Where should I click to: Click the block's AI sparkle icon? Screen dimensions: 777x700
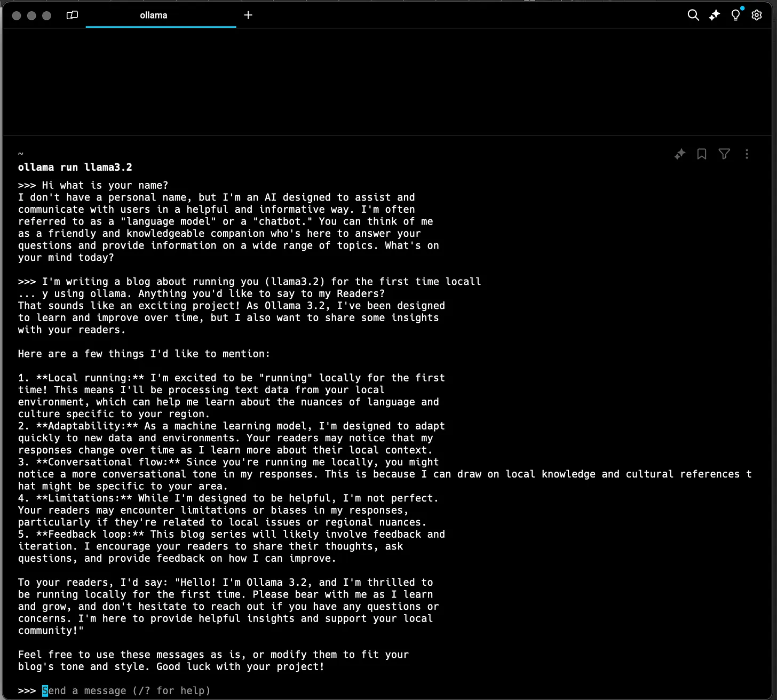click(680, 154)
